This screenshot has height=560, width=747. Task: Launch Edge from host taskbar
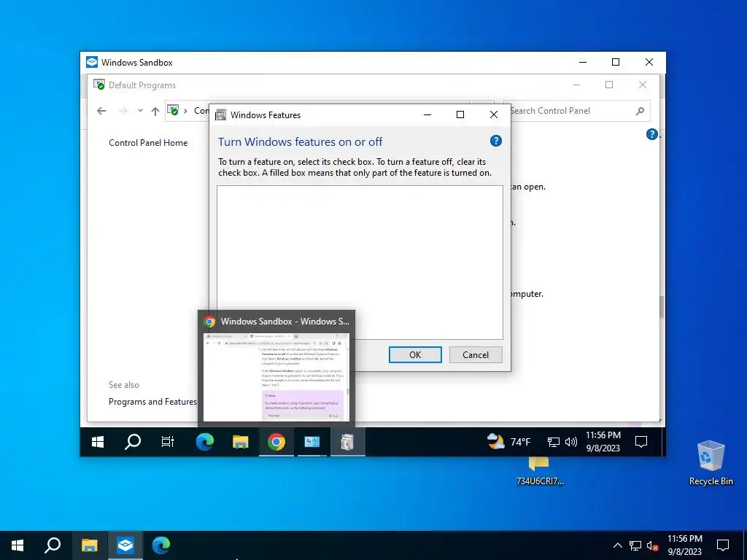(161, 545)
